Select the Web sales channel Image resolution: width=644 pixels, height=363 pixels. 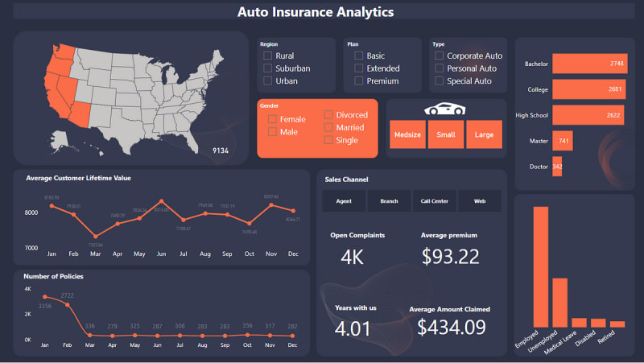480,201
